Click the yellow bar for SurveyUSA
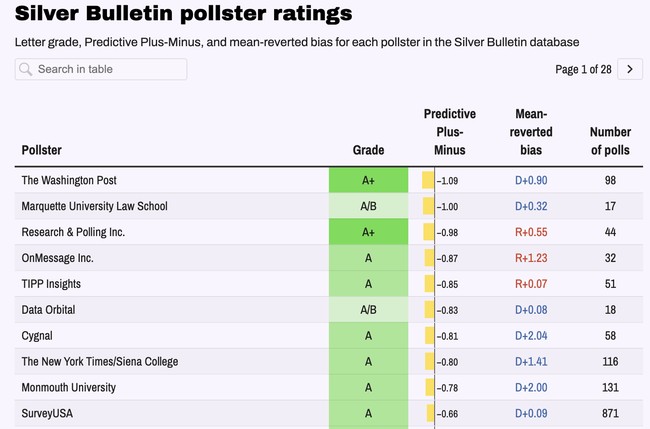650x429 pixels. point(428,413)
